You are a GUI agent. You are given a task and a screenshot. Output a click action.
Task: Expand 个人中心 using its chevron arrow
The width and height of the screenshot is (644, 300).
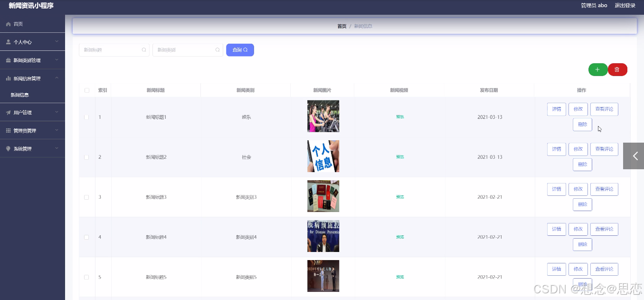pos(57,42)
